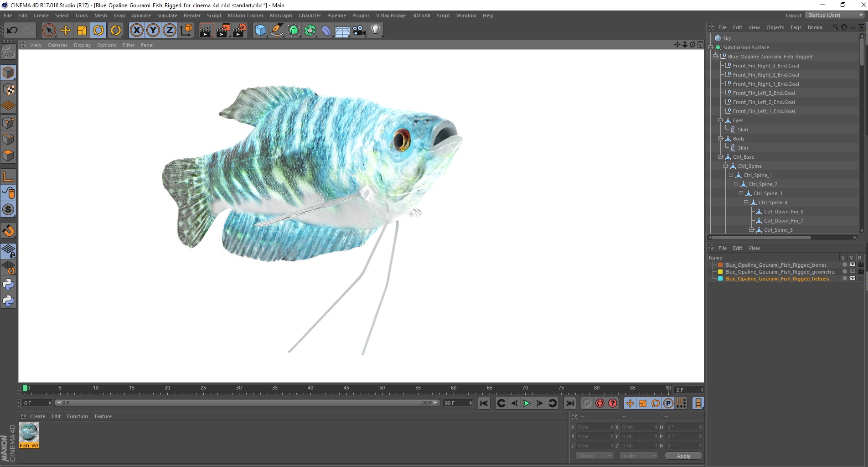Open the Mesh menu
Image resolution: width=868 pixels, height=467 pixels.
pyautogui.click(x=100, y=16)
